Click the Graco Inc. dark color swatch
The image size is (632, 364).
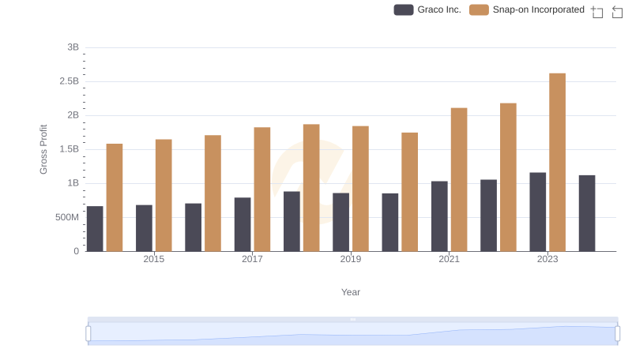pyautogui.click(x=404, y=9)
